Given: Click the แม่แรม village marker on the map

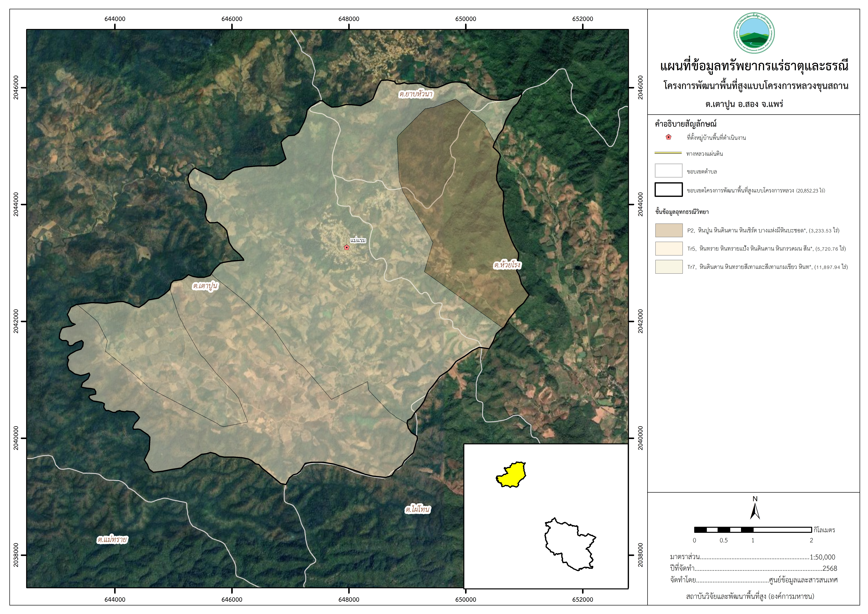Looking at the screenshot, I should click(x=346, y=247).
